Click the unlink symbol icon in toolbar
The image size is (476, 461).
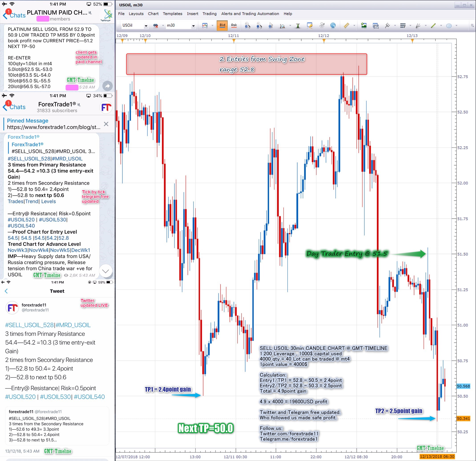[156, 26]
